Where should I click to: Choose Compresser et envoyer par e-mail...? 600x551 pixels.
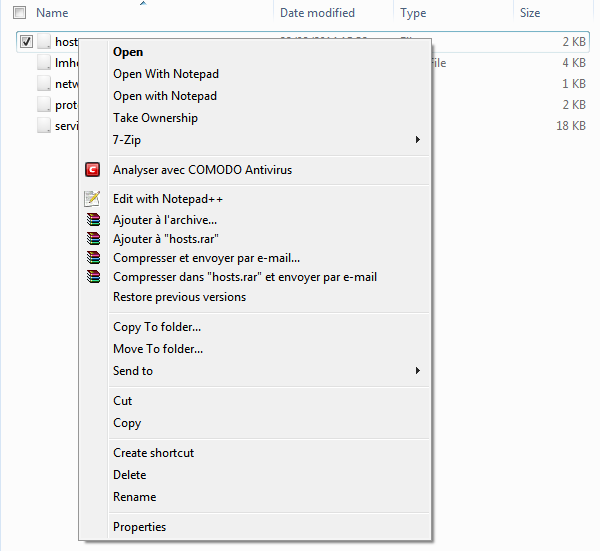tap(206, 258)
